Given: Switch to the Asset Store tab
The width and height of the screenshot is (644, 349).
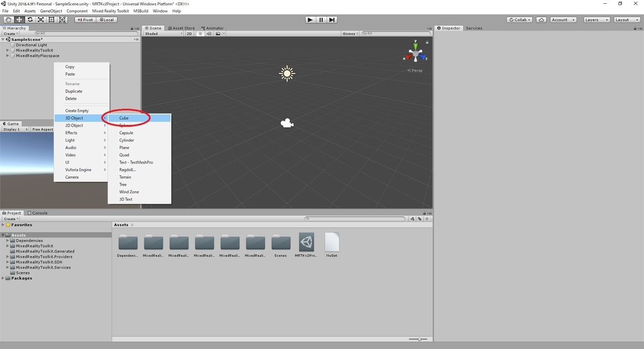Looking at the screenshot, I should pyautogui.click(x=182, y=28).
